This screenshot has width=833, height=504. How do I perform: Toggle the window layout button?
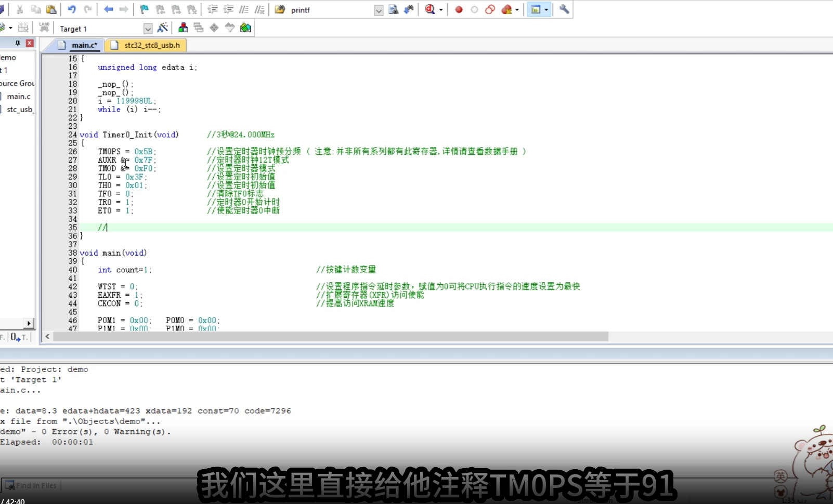click(x=535, y=9)
